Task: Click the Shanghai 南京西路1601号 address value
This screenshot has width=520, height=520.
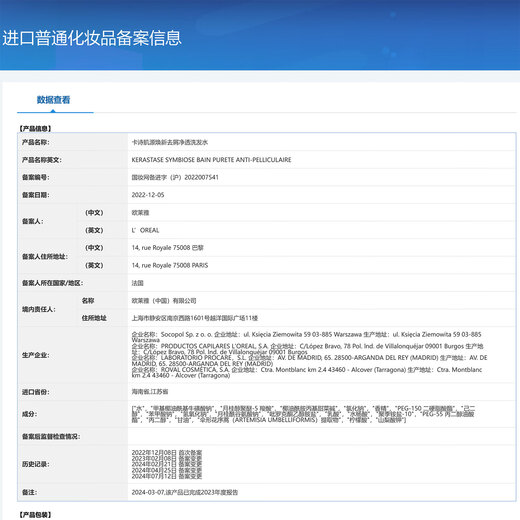Action: point(195,318)
